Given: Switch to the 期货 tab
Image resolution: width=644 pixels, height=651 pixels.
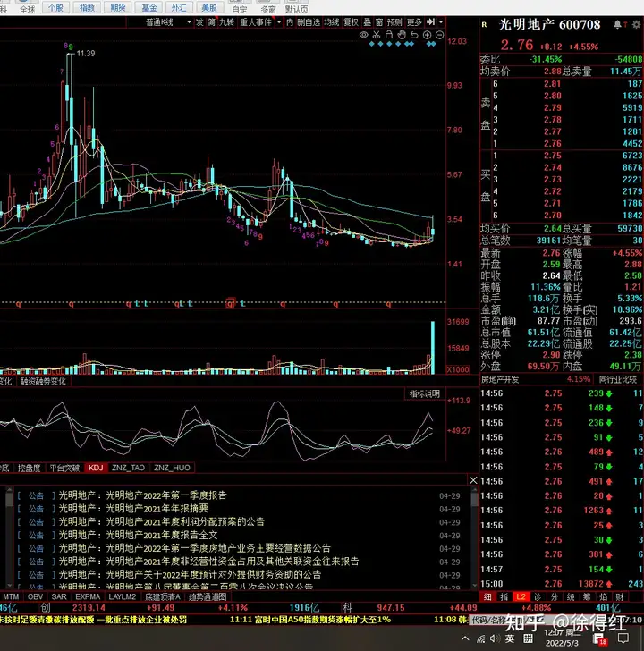Looking at the screenshot, I should (x=117, y=7).
